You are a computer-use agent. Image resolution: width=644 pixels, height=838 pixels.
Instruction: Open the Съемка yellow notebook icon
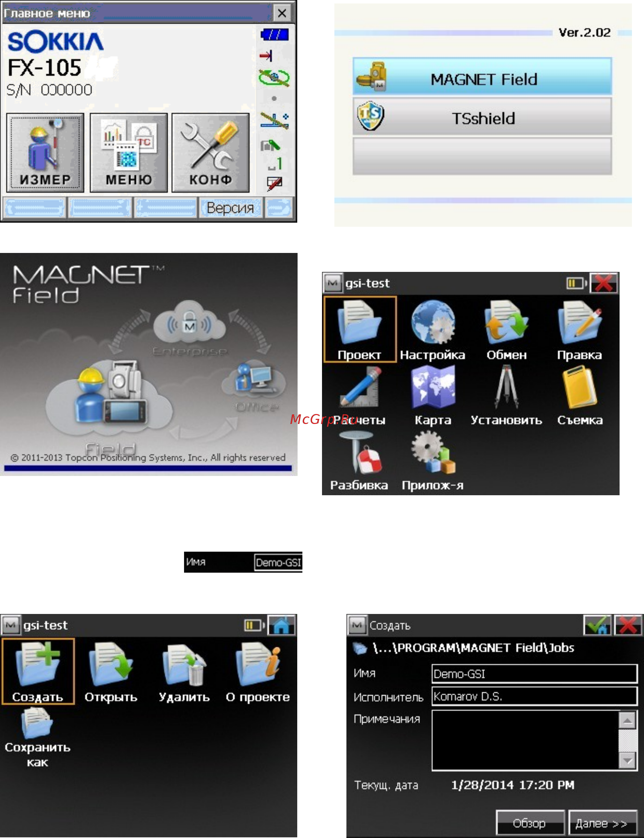tap(580, 395)
